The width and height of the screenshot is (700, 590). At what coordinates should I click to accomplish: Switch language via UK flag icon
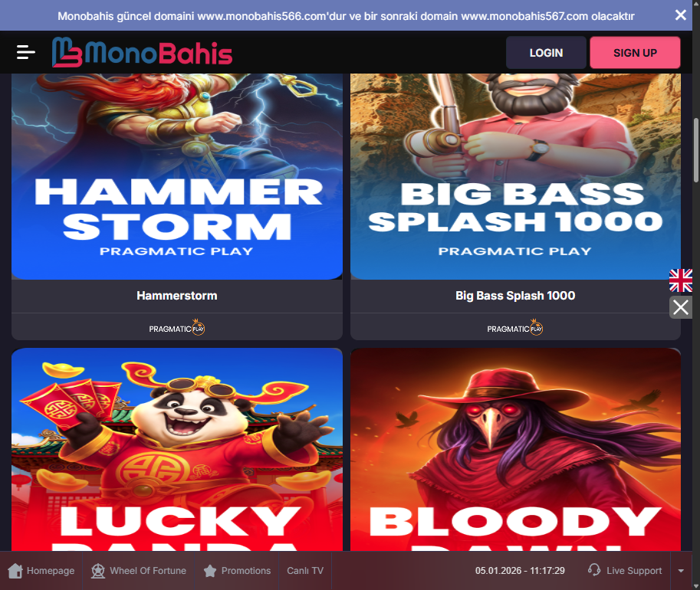(x=680, y=280)
